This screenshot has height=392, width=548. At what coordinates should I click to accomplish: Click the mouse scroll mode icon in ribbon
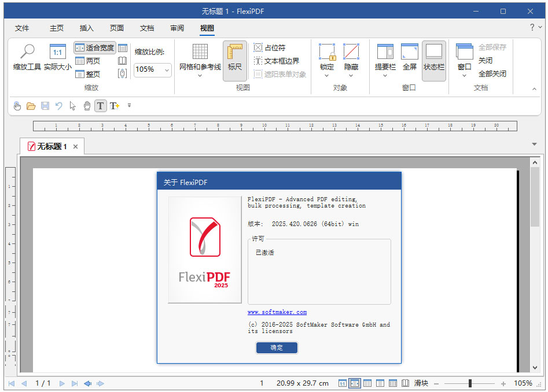pyautogui.click(x=122, y=73)
